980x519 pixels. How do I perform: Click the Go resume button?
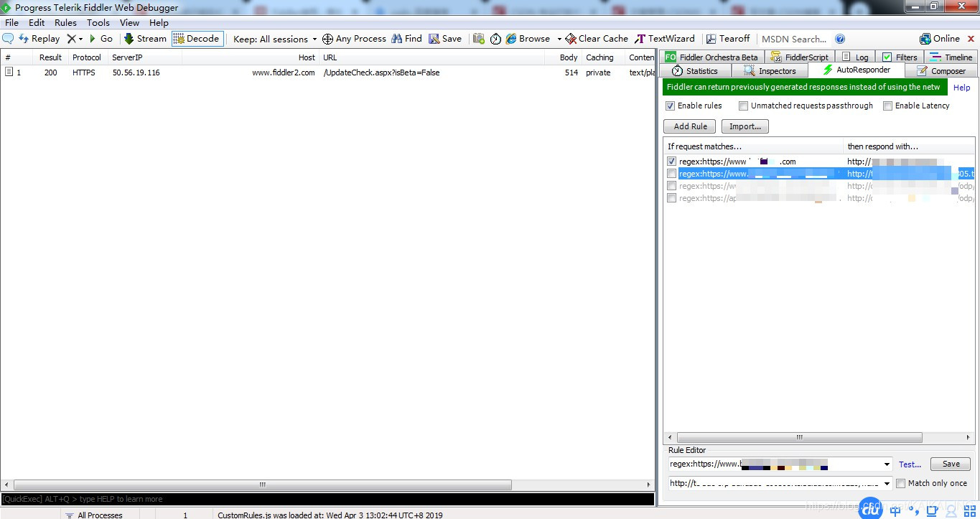point(101,39)
